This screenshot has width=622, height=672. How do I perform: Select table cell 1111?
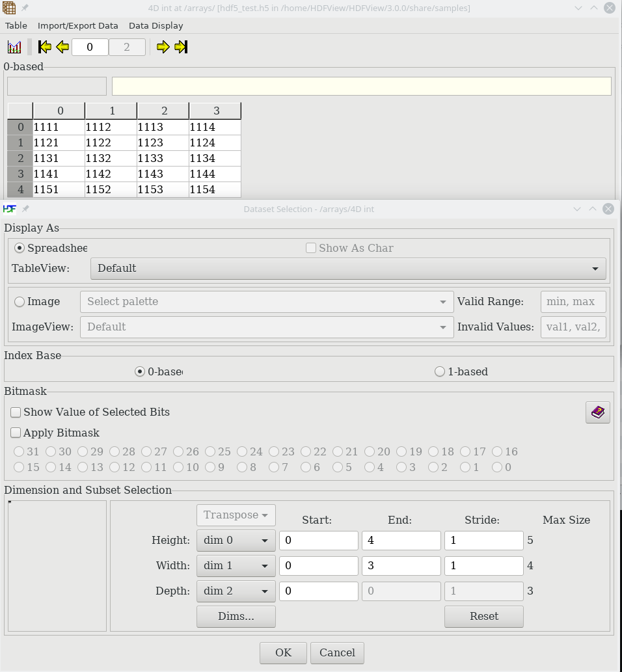pyautogui.click(x=59, y=128)
